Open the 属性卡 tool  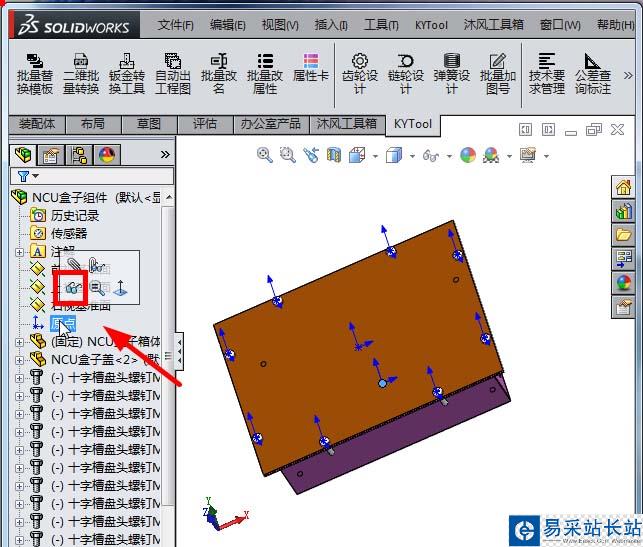(x=311, y=68)
